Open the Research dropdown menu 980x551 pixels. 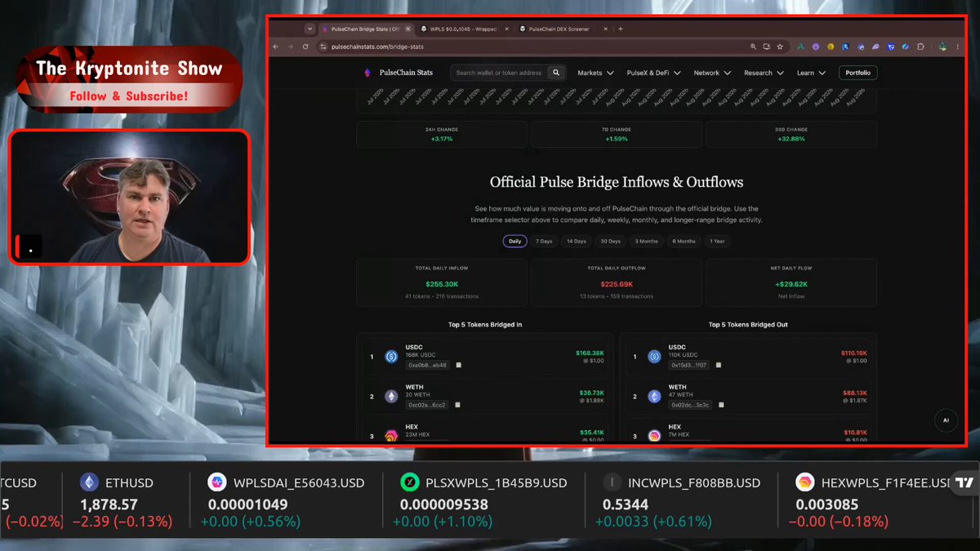click(764, 73)
